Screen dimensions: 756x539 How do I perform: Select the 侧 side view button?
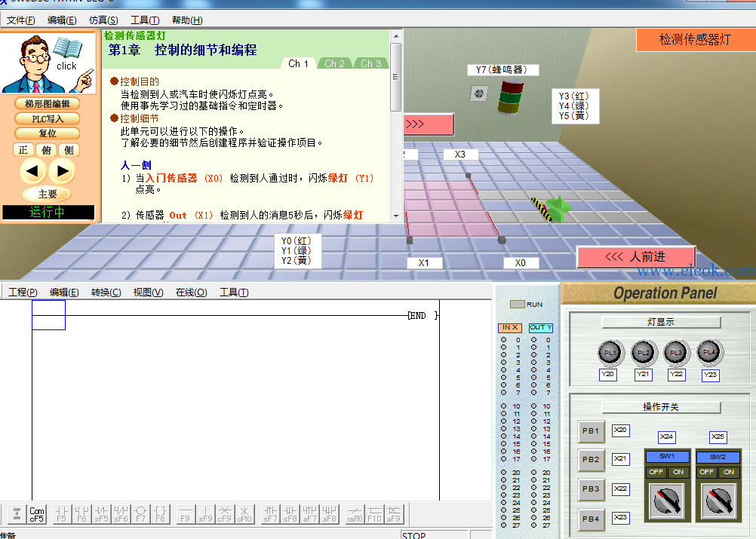tap(69, 150)
